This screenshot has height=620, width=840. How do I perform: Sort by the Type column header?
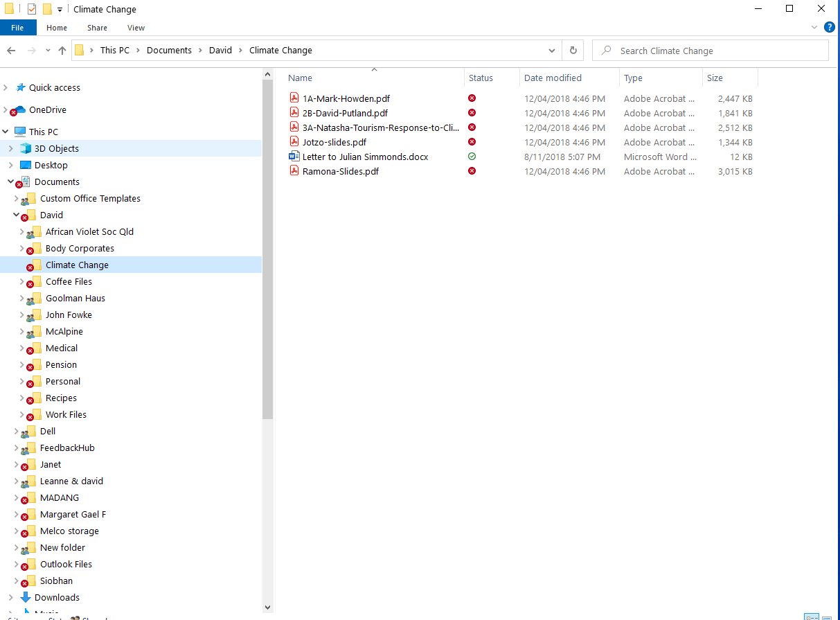[633, 78]
